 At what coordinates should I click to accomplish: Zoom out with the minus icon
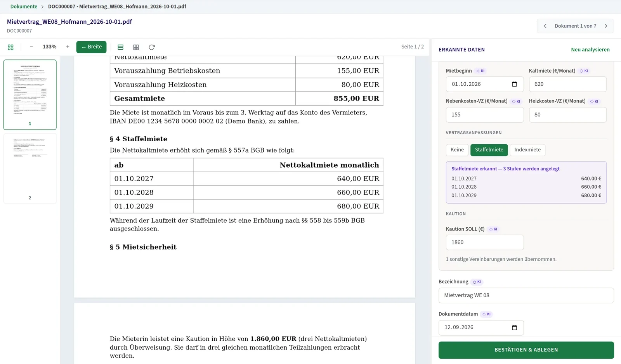click(x=31, y=47)
